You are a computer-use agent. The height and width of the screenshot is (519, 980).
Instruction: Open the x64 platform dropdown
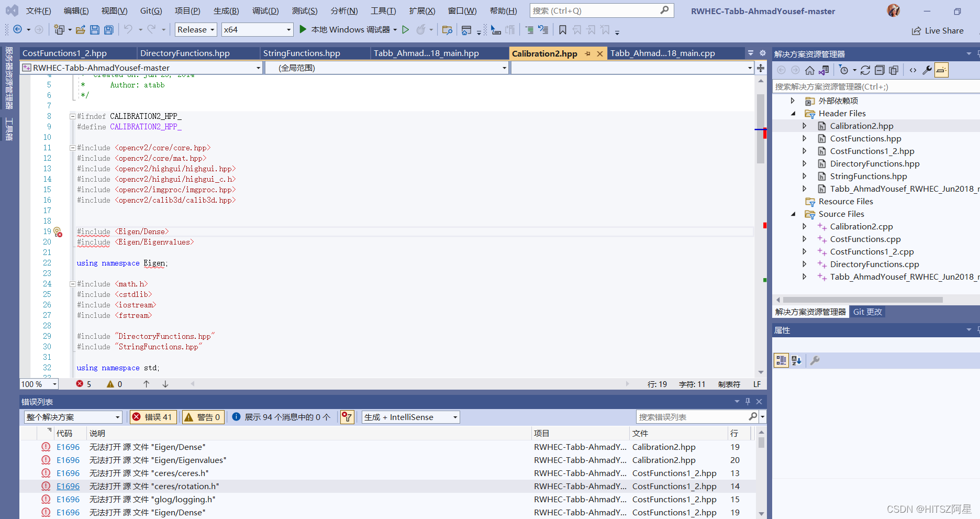257,30
